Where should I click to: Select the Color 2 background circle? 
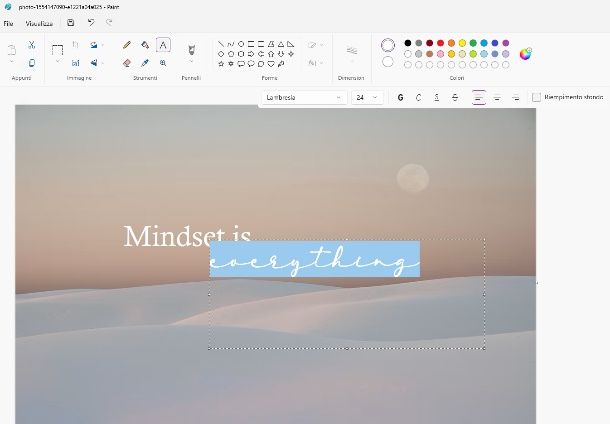tap(387, 61)
